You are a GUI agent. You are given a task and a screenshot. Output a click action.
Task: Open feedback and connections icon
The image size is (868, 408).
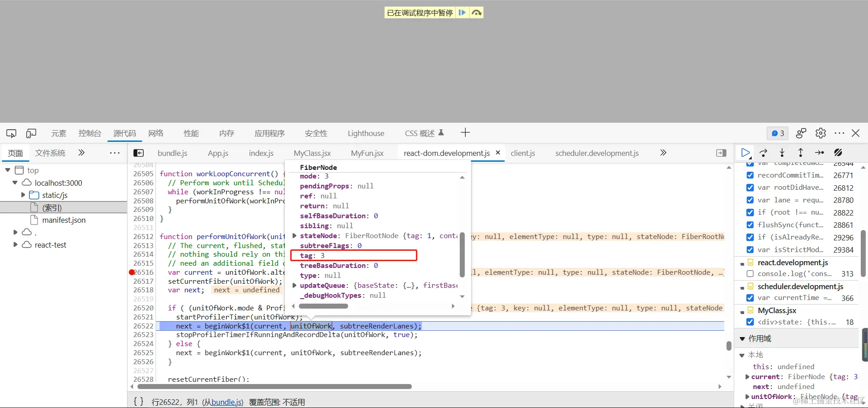click(801, 133)
